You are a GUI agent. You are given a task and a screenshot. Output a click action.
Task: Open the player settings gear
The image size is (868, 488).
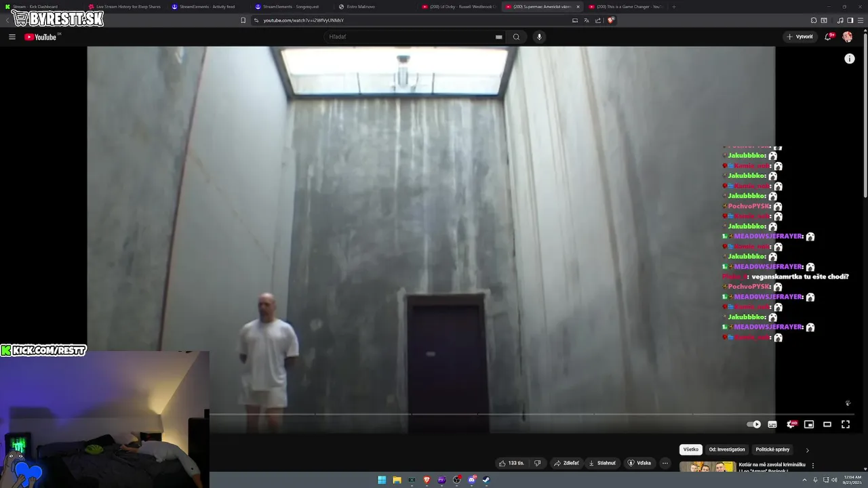tap(791, 424)
